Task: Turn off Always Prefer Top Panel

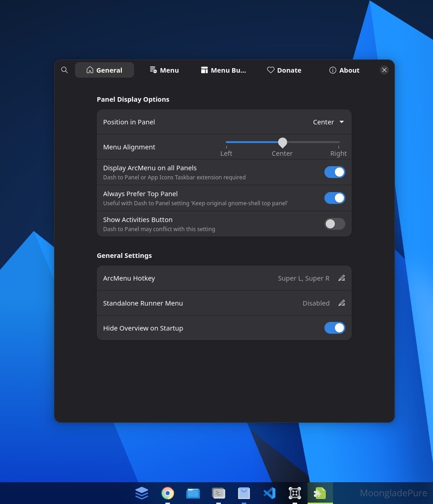Action: [334, 198]
